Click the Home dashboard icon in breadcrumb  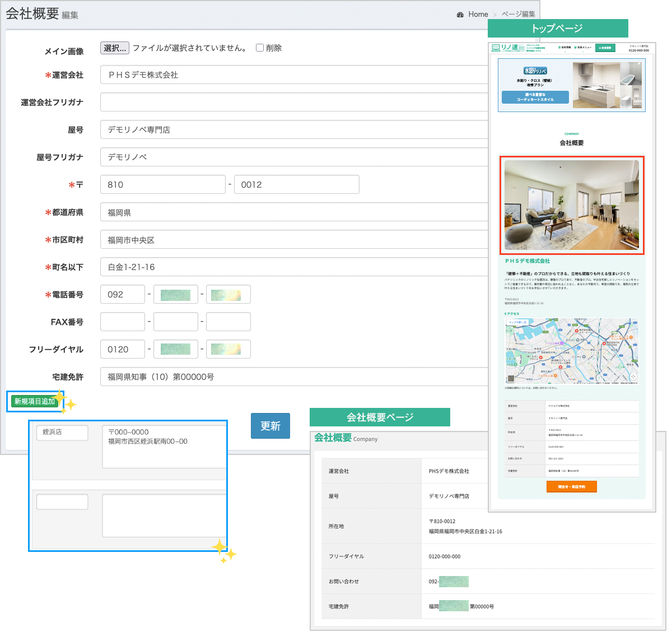pos(460,15)
